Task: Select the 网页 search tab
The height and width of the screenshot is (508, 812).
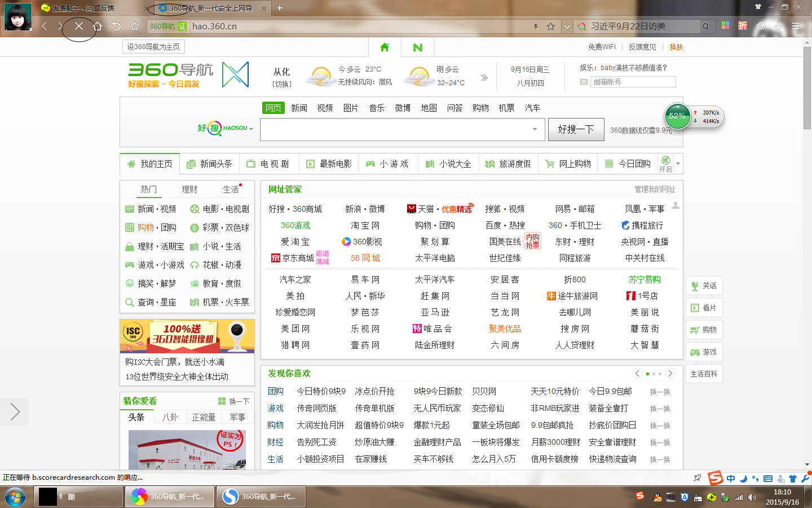Action: pyautogui.click(x=273, y=108)
